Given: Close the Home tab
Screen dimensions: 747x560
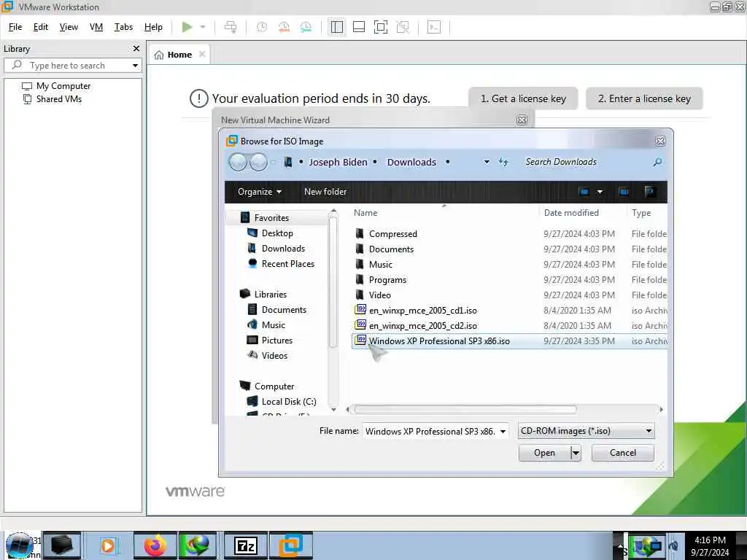Looking at the screenshot, I should [202, 54].
